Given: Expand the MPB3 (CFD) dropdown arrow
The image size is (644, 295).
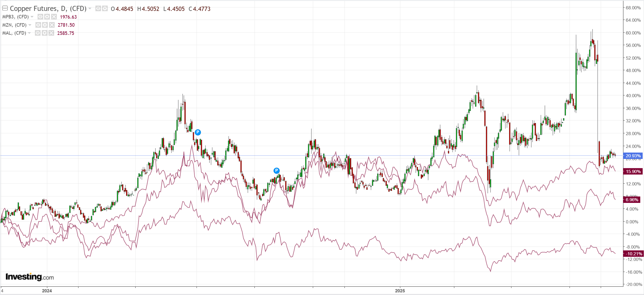Looking at the screenshot, I should 32,17.
